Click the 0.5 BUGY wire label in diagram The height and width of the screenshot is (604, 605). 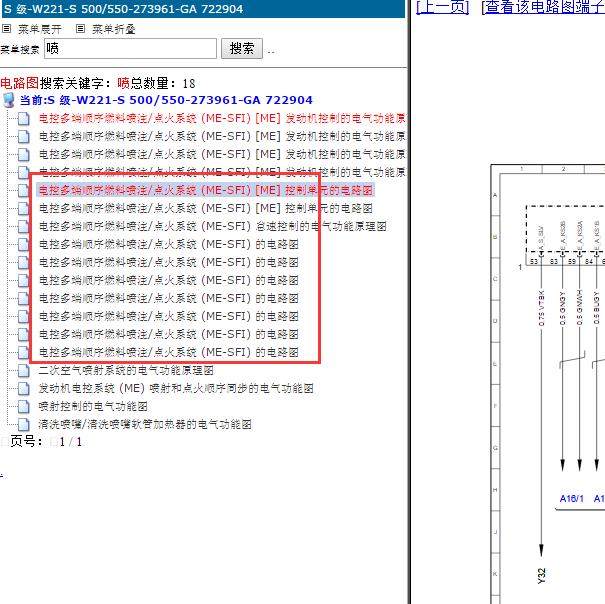point(597,308)
